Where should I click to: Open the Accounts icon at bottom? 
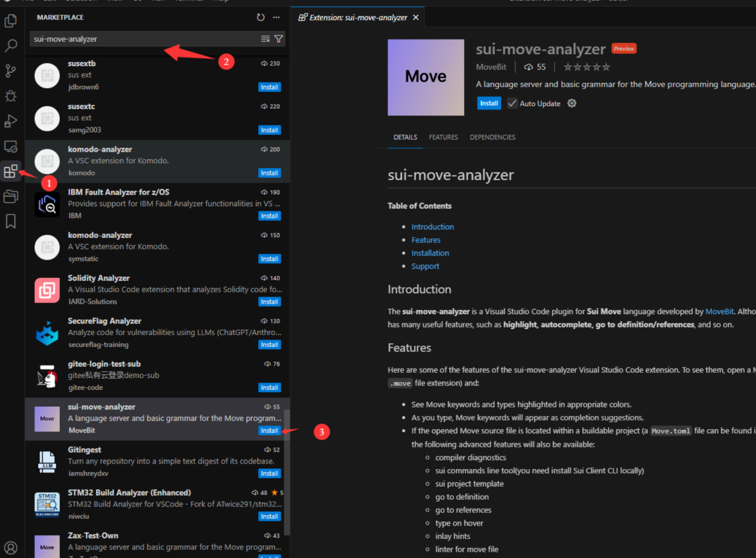[x=11, y=547]
